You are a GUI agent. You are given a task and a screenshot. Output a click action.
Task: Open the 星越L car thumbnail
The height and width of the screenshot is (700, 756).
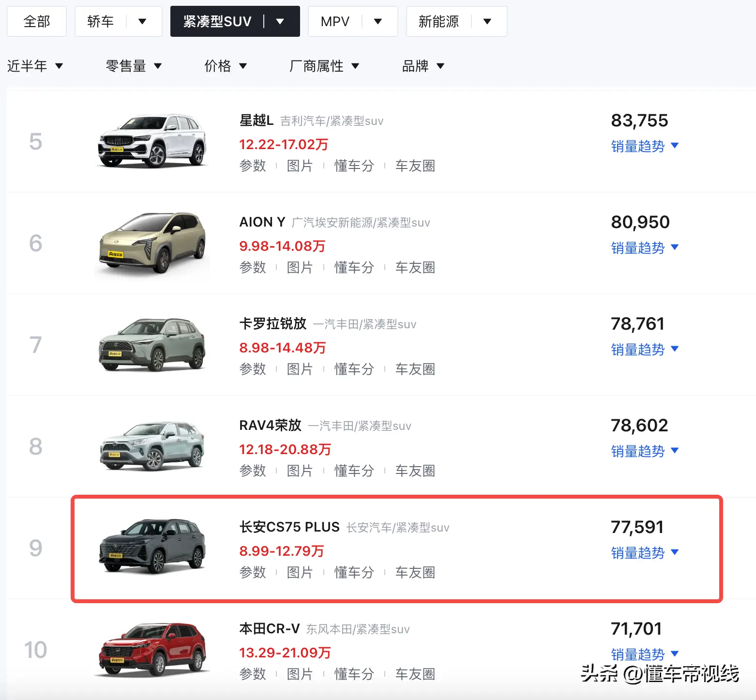click(x=152, y=141)
